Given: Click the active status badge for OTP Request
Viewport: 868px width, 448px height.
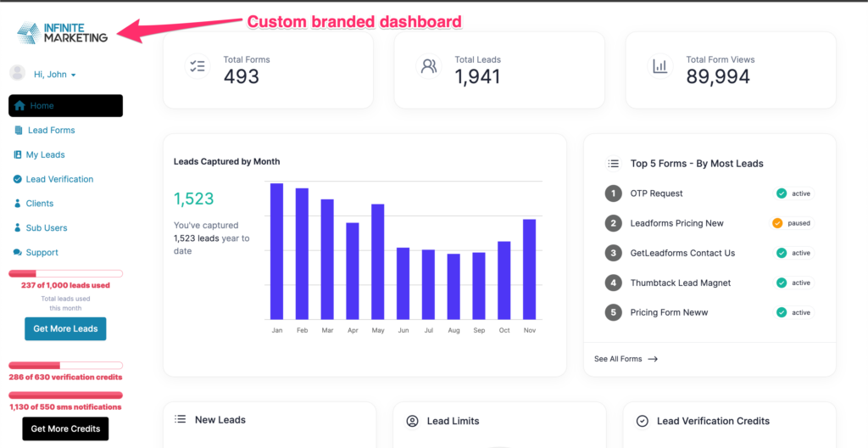Looking at the screenshot, I should [793, 193].
